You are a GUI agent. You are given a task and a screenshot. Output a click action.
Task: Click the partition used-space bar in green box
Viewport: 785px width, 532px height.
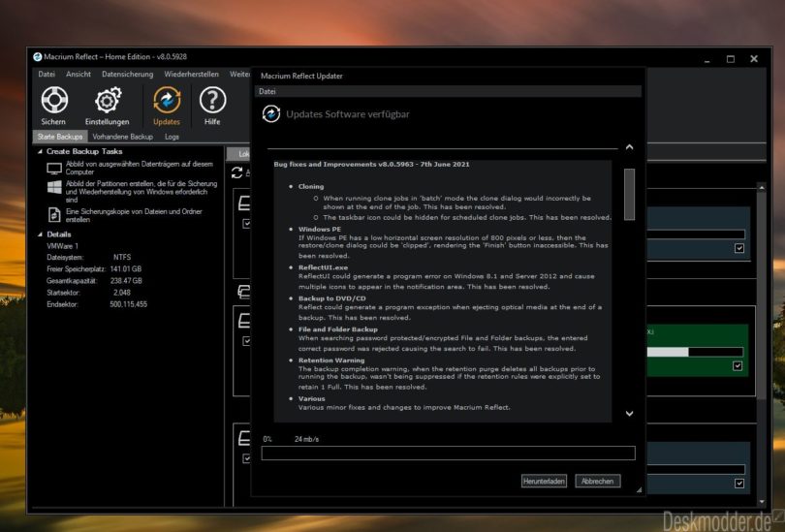(695, 353)
